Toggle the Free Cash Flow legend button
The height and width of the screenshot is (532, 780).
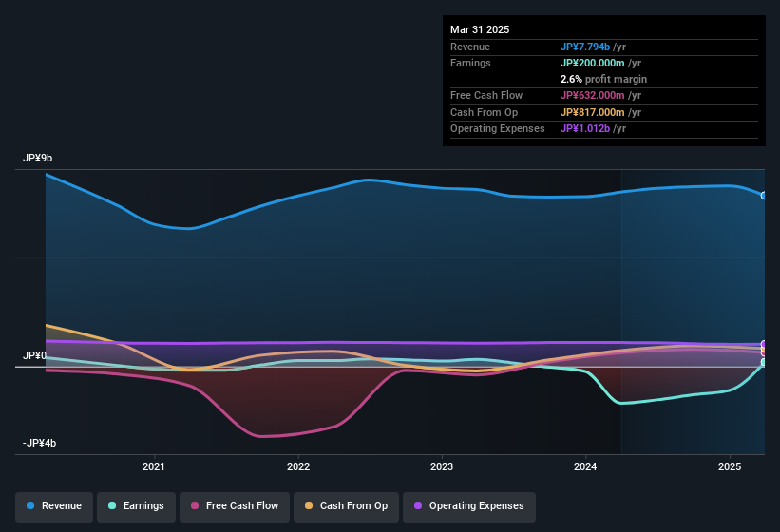[x=235, y=506]
